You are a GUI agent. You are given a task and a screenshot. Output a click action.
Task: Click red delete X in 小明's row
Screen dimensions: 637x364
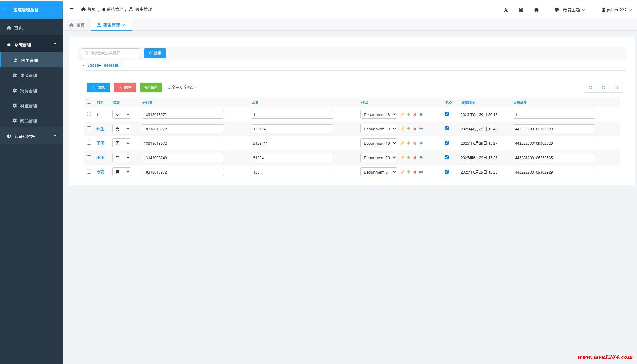415,158
